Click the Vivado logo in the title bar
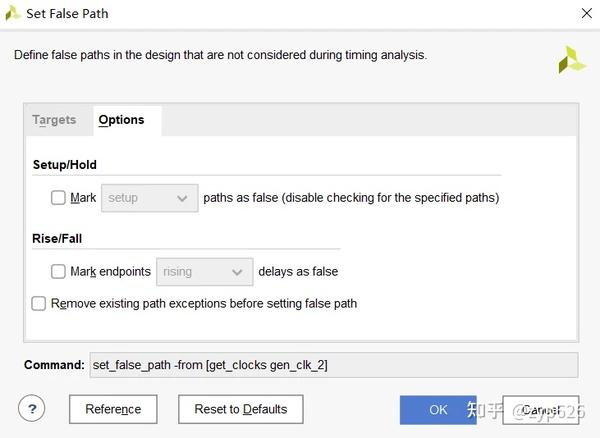The width and height of the screenshot is (600, 438). click(13, 13)
